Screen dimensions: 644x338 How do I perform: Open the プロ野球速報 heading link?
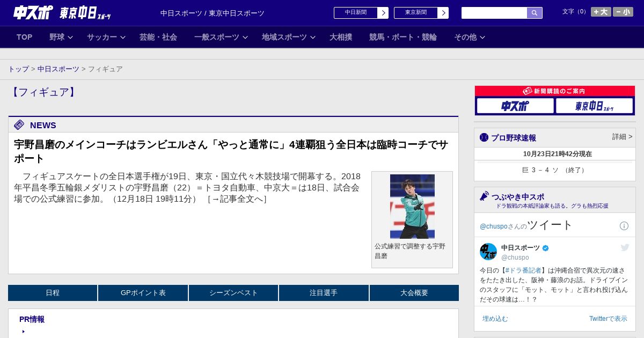pyautogui.click(x=514, y=138)
